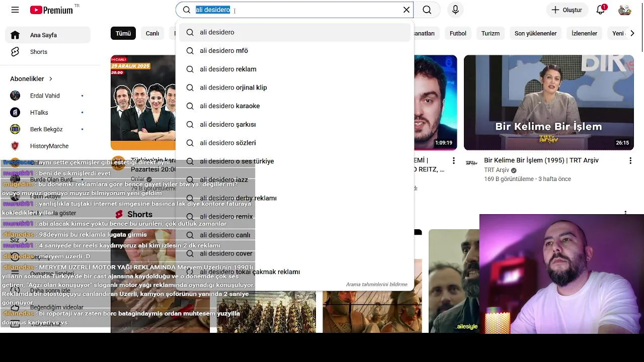The width and height of the screenshot is (644, 362).
Task: Open Daha sonra izle in sidebar
Action: tap(48, 291)
